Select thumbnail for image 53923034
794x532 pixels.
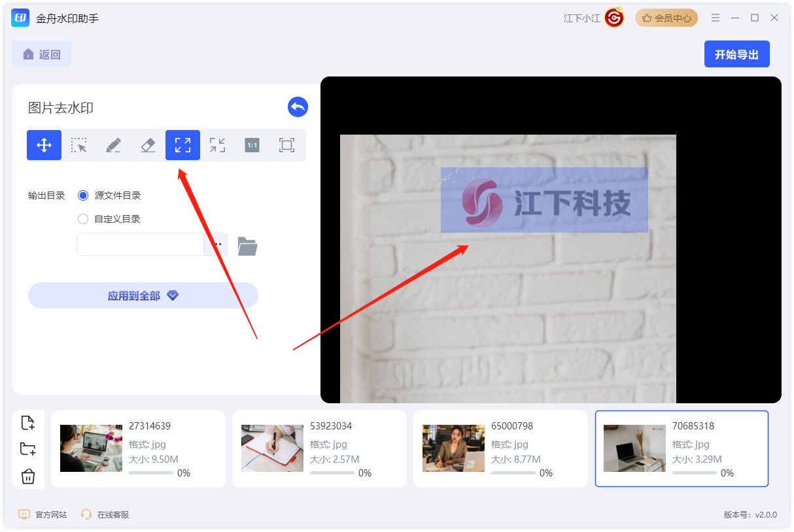coord(272,448)
